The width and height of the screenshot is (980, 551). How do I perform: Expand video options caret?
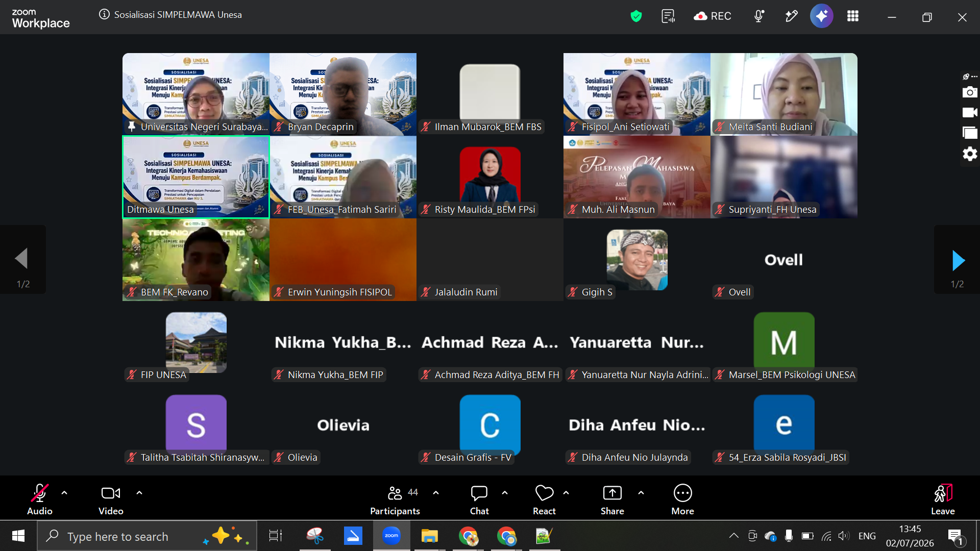(x=139, y=493)
